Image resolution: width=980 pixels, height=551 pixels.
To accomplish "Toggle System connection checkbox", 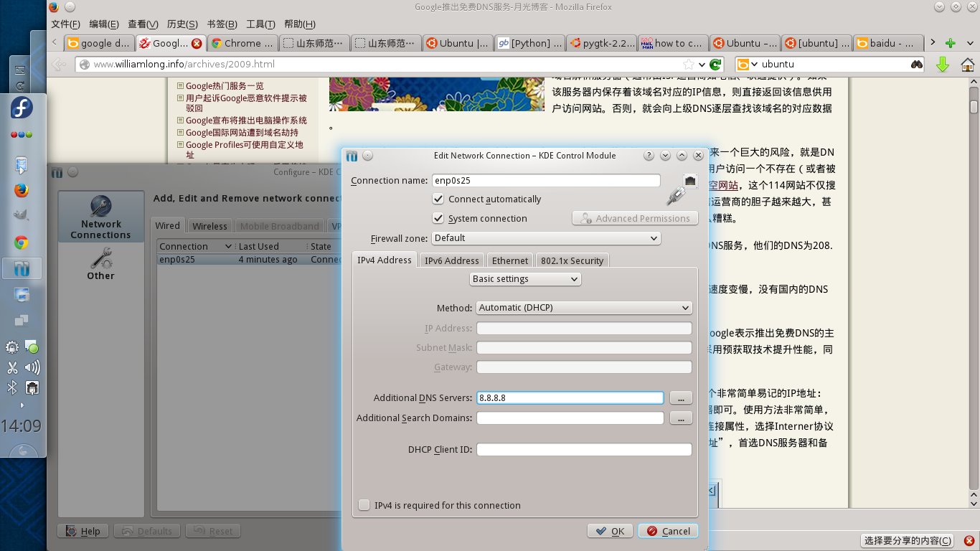I will pos(438,218).
